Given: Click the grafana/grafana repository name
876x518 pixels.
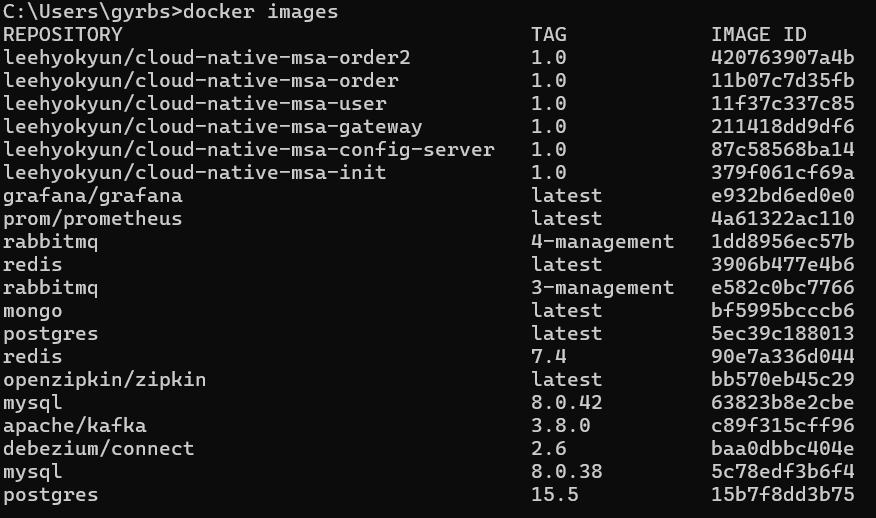Looking at the screenshot, I should point(93,196).
